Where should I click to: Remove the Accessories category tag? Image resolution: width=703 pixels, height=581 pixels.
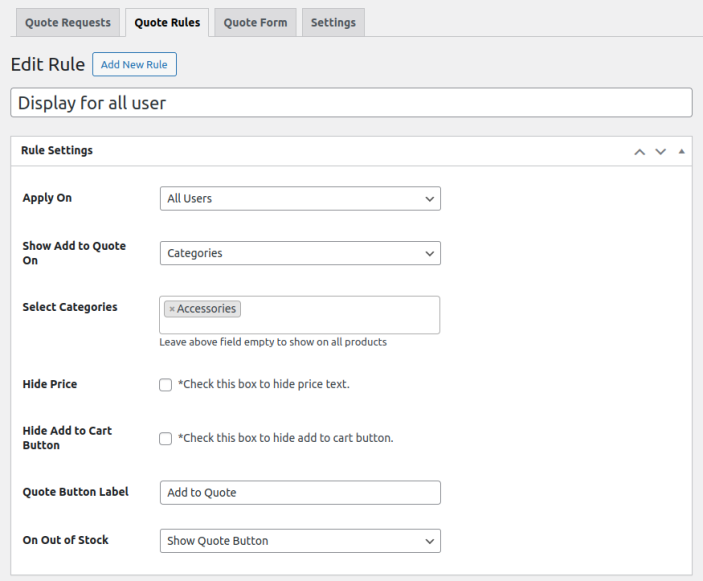[172, 310]
